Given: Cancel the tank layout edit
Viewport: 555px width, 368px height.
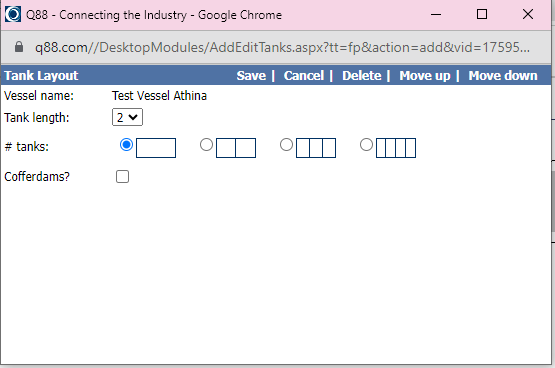Looking at the screenshot, I should [304, 75].
